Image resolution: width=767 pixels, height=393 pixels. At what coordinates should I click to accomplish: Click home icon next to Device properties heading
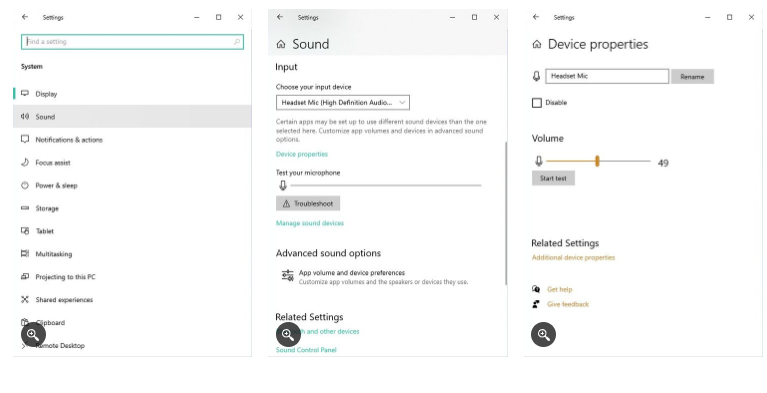coord(537,45)
